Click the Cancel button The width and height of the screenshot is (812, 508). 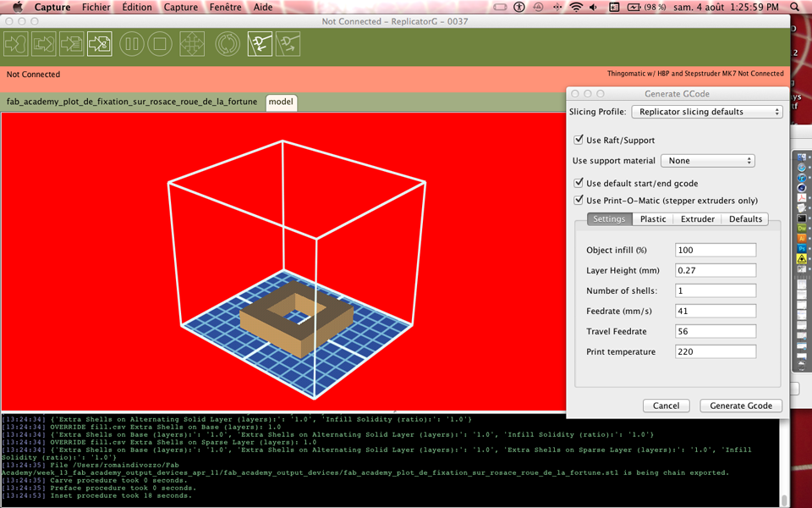(666, 406)
